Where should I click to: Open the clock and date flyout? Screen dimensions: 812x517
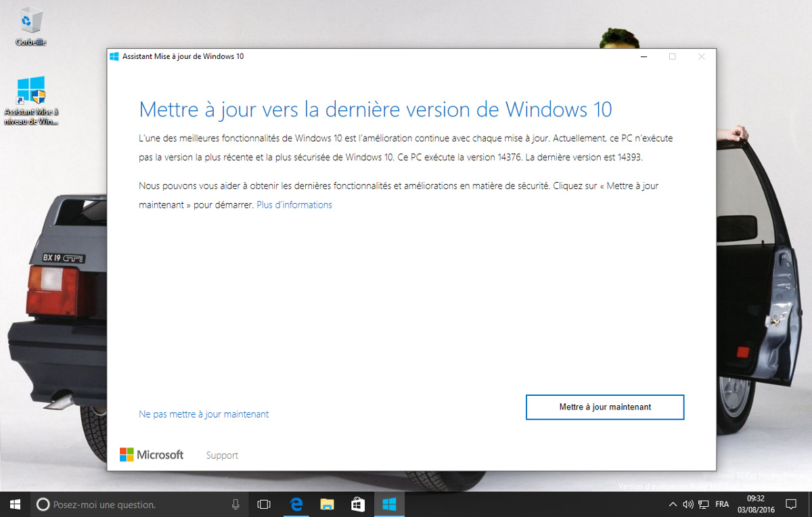pyautogui.click(x=755, y=504)
